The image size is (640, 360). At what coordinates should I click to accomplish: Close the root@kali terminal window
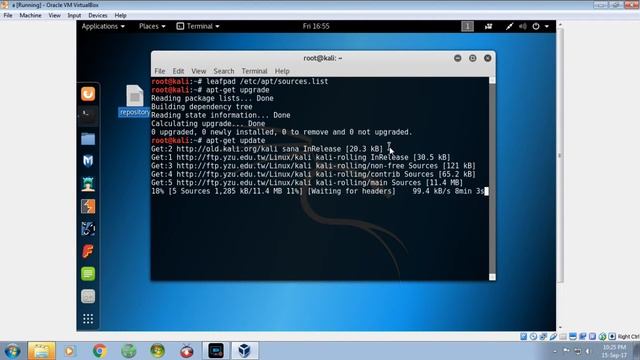point(487,58)
